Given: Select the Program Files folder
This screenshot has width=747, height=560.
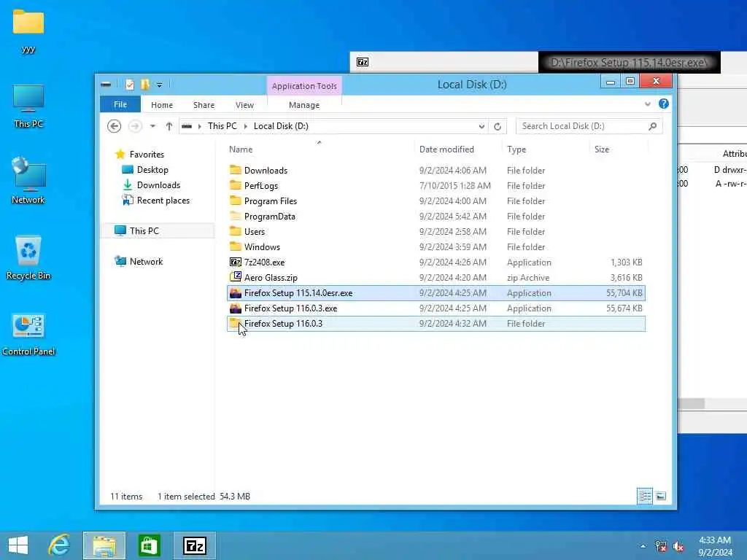Looking at the screenshot, I should (x=436, y=201).
